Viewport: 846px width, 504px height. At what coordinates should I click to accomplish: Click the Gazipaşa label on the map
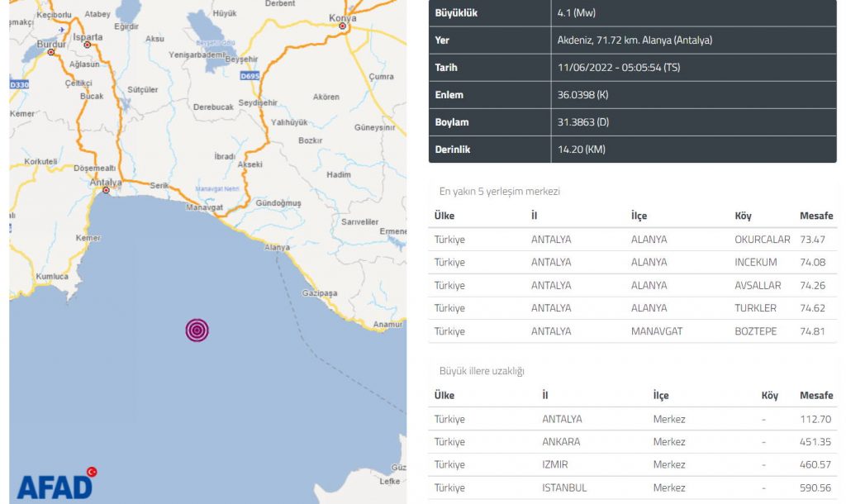[x=321, y=293]
